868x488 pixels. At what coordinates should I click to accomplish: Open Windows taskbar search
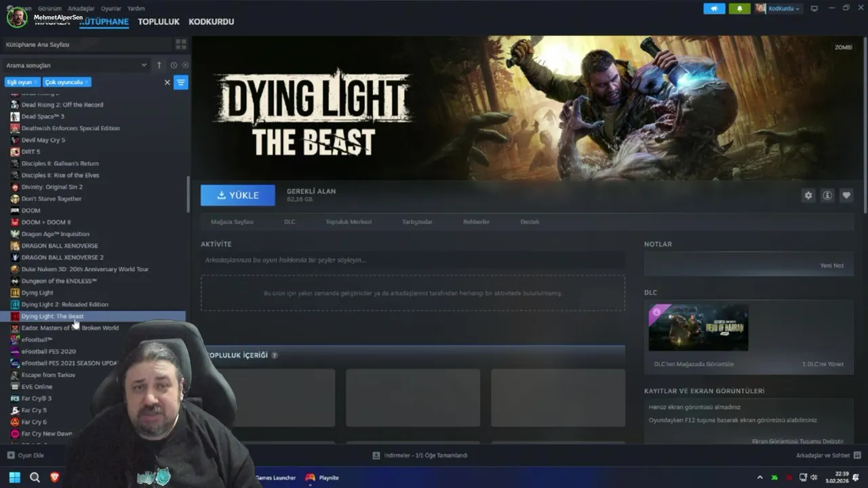point(35,477)
